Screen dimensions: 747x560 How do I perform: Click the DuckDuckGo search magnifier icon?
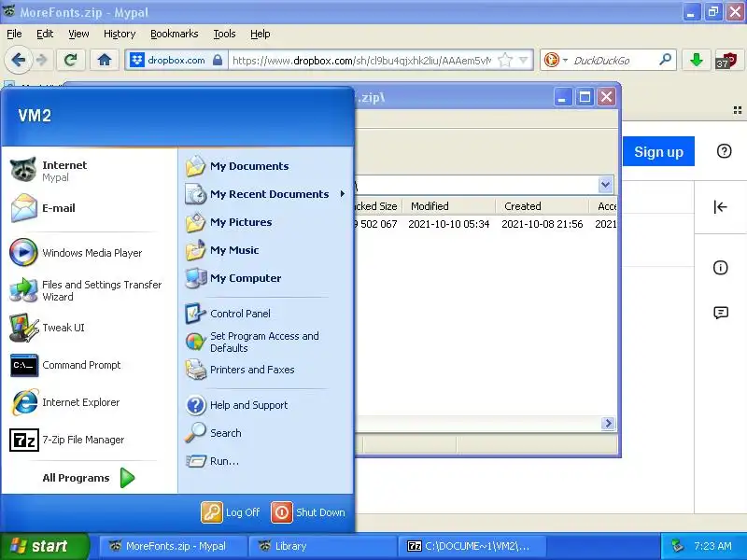point(665,60)
